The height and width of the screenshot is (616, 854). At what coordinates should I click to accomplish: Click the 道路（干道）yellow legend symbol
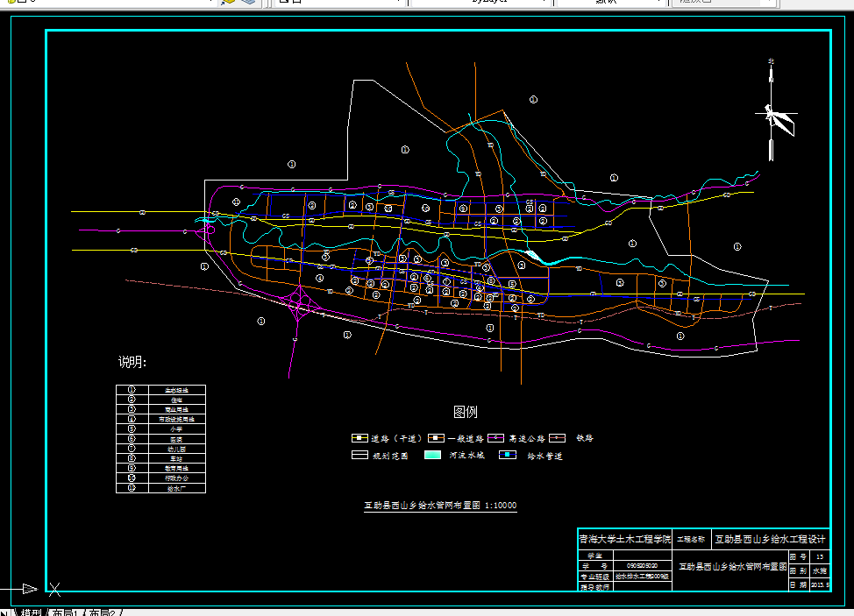pos(359,438)
